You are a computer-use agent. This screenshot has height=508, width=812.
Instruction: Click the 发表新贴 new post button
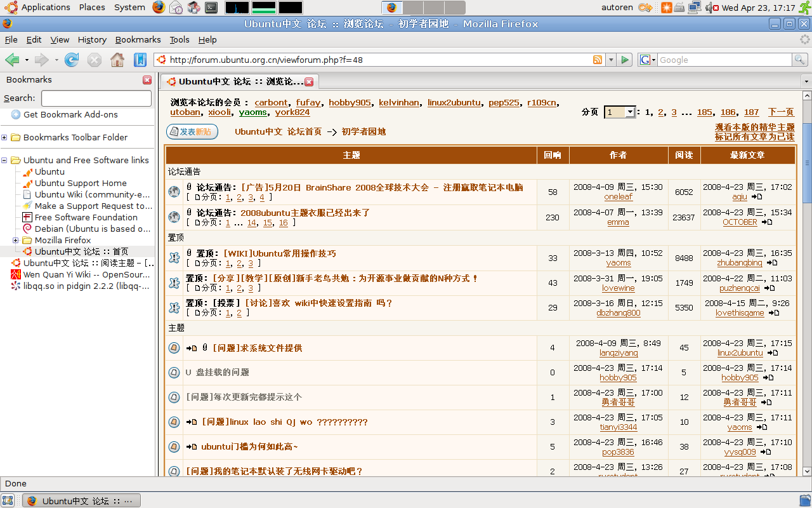tap(192, 131)
